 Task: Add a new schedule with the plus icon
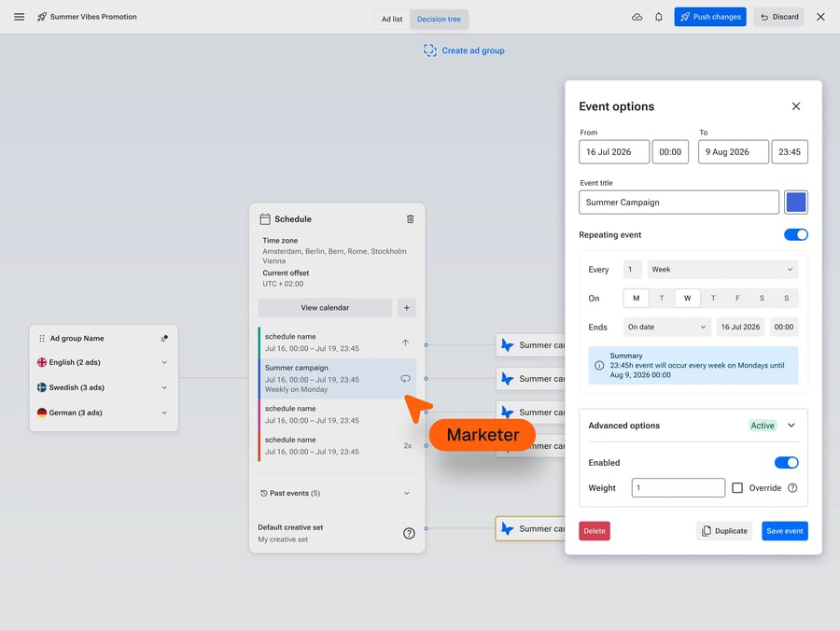click(408, 307)
